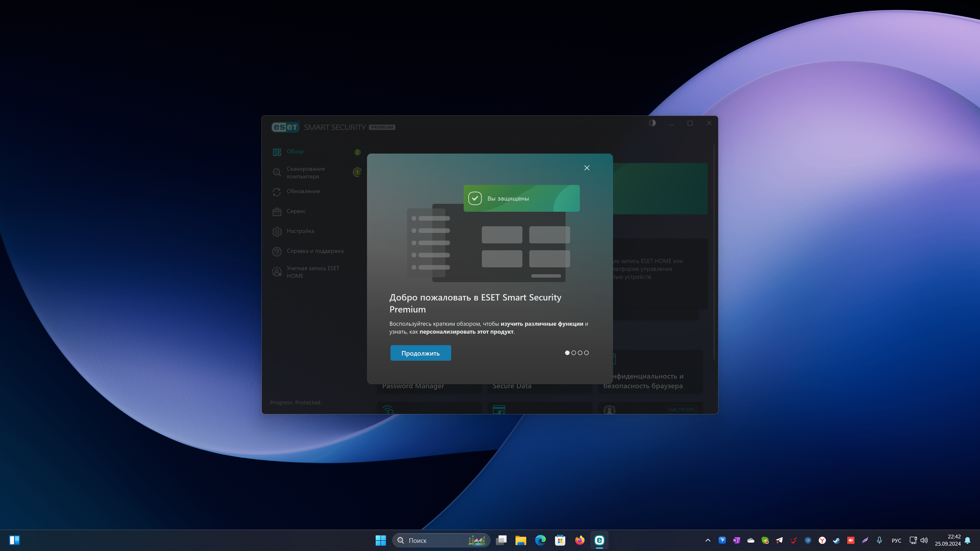This screenshot has height=551, width=980.
Task: Click the help question mark icon
Action: pos(277,251)
